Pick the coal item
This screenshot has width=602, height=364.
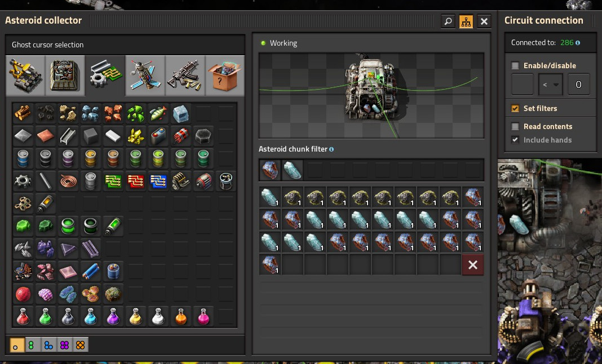tap(46, 113)
